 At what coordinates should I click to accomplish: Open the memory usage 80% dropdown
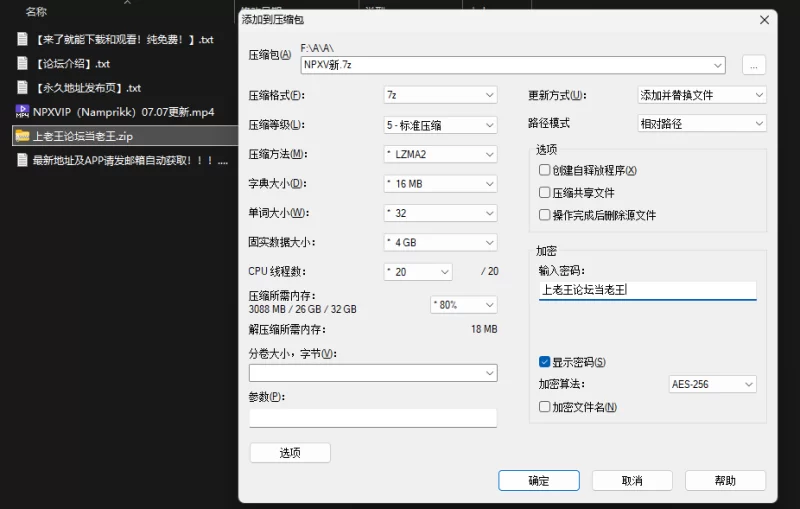tap(464, 305)
